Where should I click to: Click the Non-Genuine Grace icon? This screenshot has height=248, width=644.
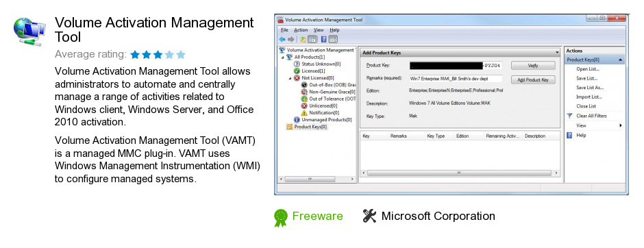click(304, 92)
